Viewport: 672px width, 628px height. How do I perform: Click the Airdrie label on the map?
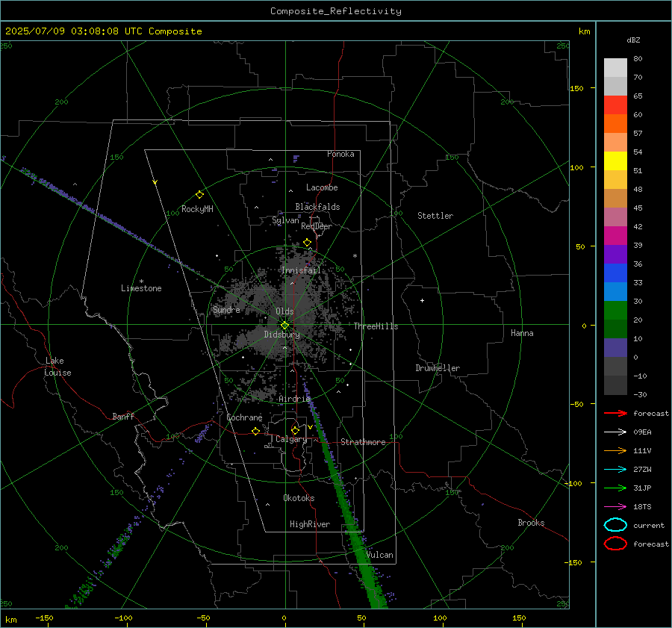tap(294, 399)
